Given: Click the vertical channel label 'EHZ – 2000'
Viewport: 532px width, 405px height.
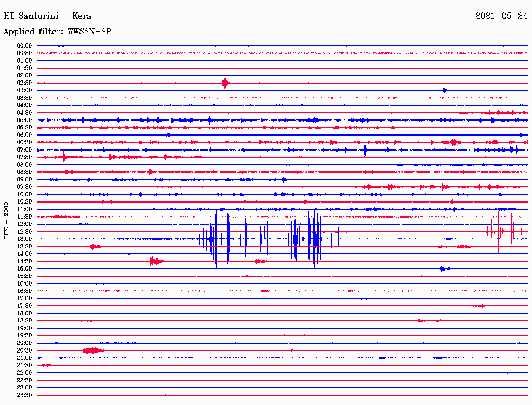Looking at the screenshot, I should 6,221.
